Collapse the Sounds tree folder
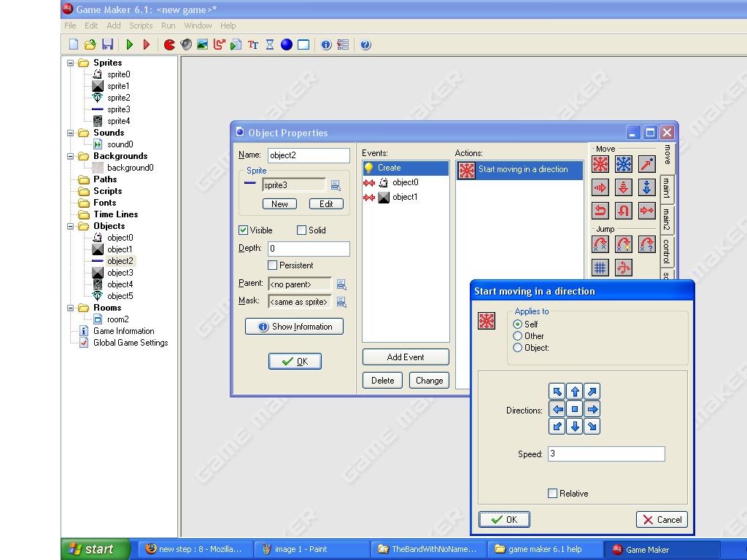 71,133
